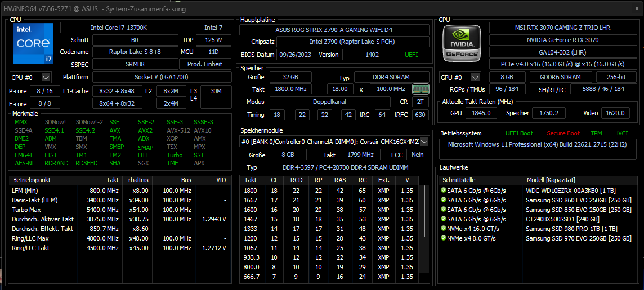
Task: Expand the memory module selection dropdown
Action: click(x=424, y=142)
